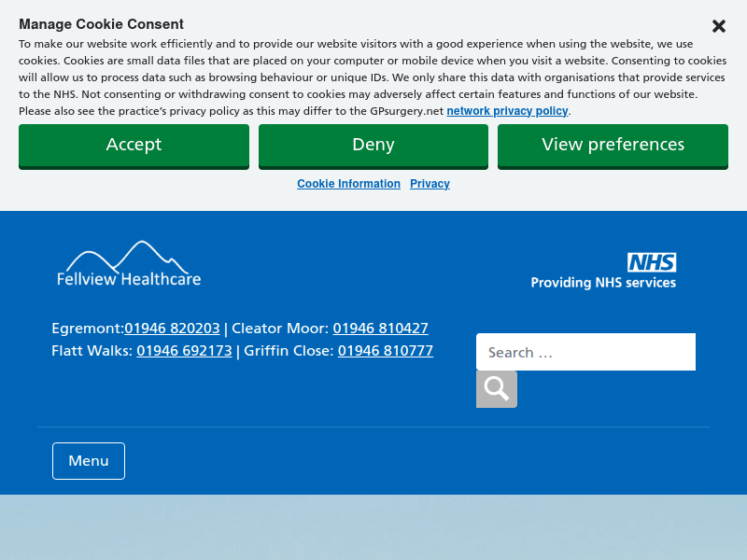Call Griffin Close number 01946 810777
The height and width of the screenshot is (560, 747).
point(385,351)
